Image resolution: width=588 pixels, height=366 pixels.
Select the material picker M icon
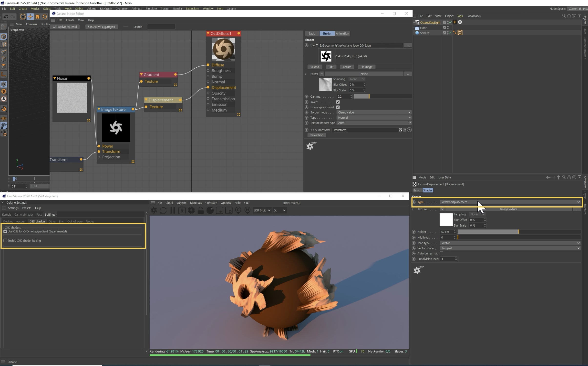point(247,210)
